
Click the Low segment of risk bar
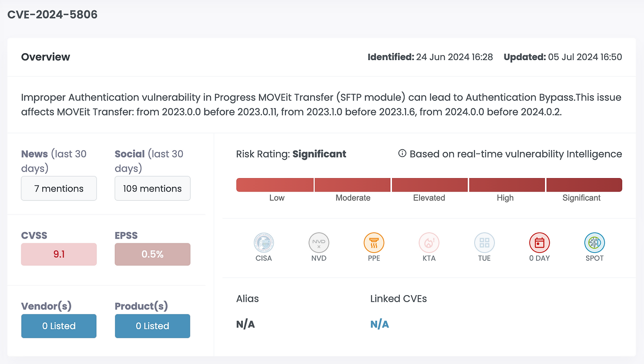(275, 185)
